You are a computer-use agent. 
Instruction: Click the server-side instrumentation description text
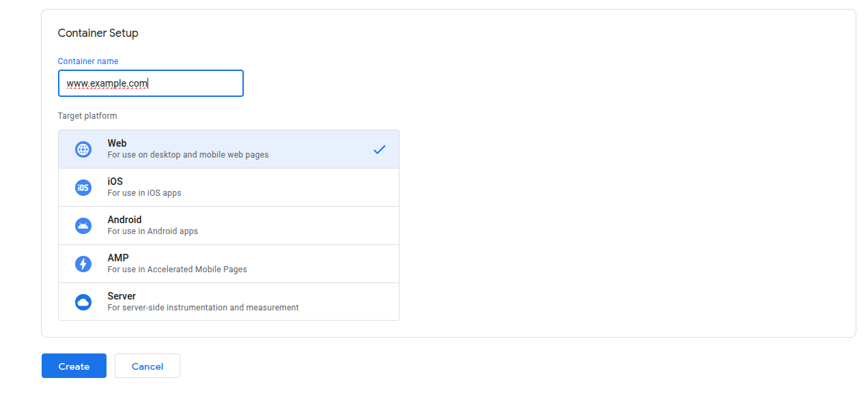[203, 308]
